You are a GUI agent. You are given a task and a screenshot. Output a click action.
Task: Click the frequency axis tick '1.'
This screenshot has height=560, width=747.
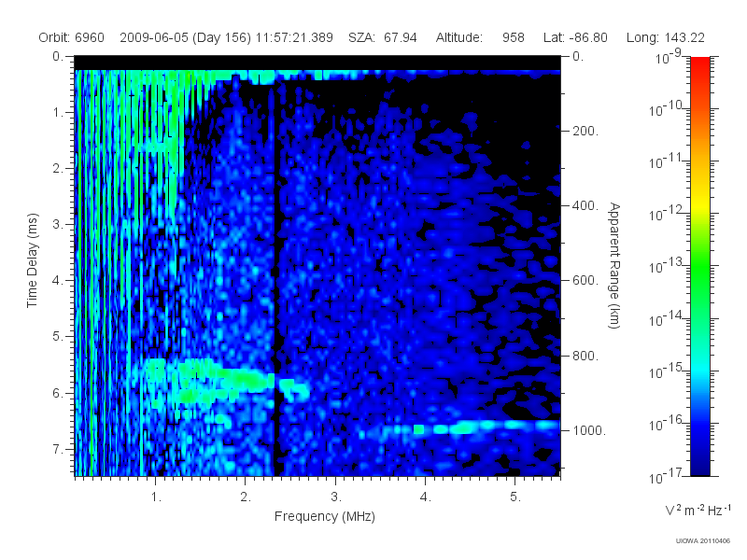tap(156, 497)
